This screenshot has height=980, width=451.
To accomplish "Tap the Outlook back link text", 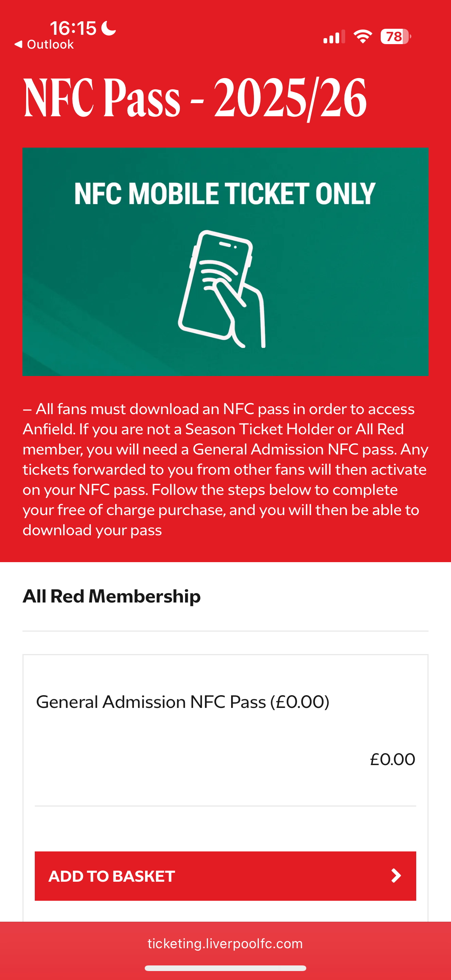I will (50, 44).
